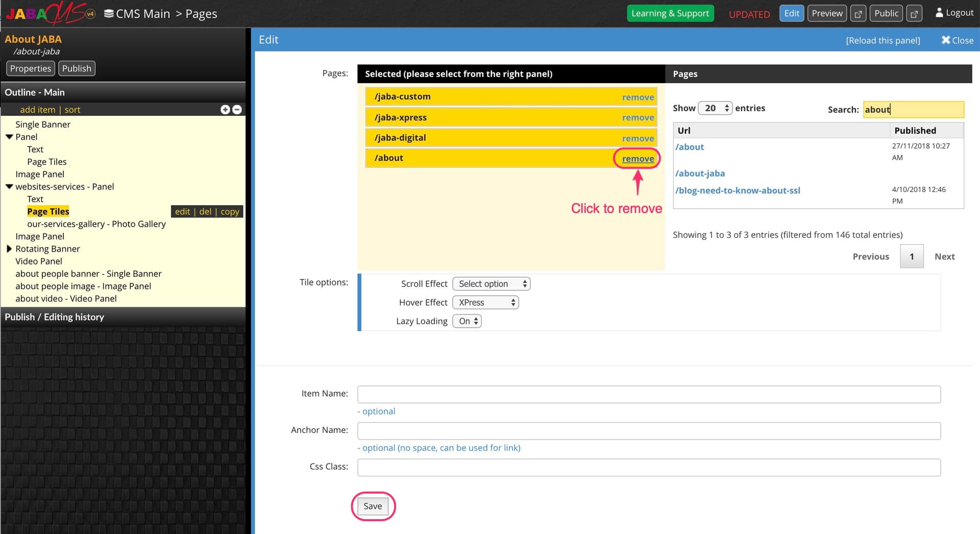Screen dimensions: 980x534
Task: Open Scroll Effect dropdown
Action: pyautogui.click(x=491, y=284)
